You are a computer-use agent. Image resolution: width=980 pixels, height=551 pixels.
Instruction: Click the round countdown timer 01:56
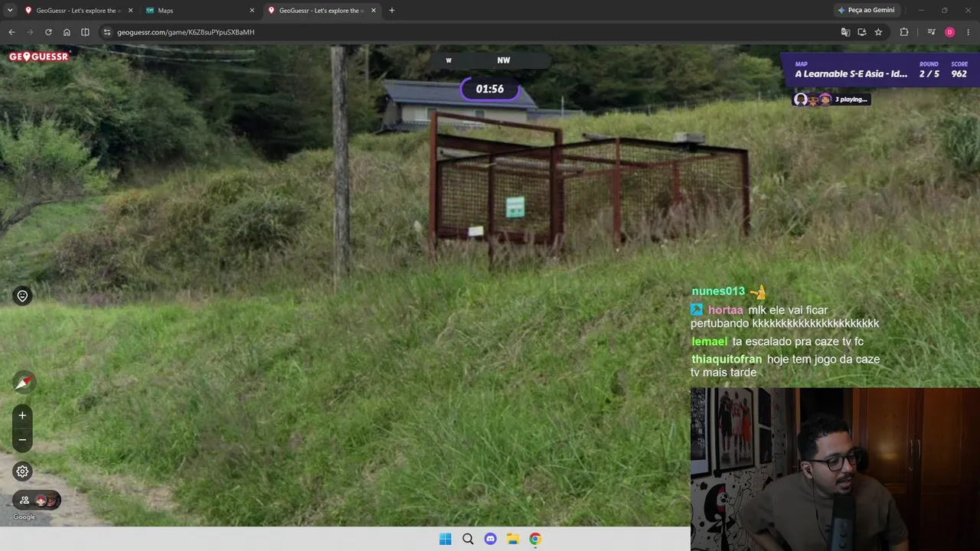point(490,89)
